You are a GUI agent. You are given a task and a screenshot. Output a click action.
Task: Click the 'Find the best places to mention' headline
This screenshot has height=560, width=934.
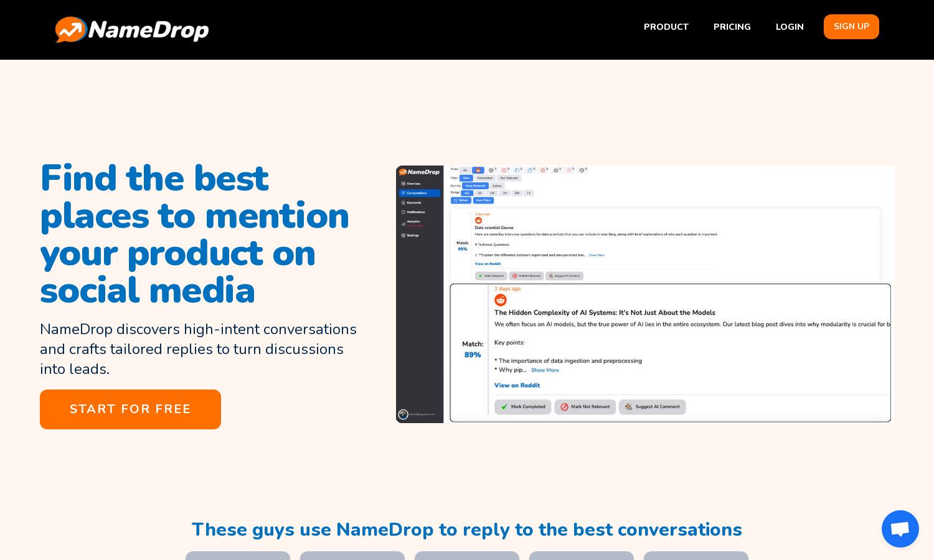194,234
